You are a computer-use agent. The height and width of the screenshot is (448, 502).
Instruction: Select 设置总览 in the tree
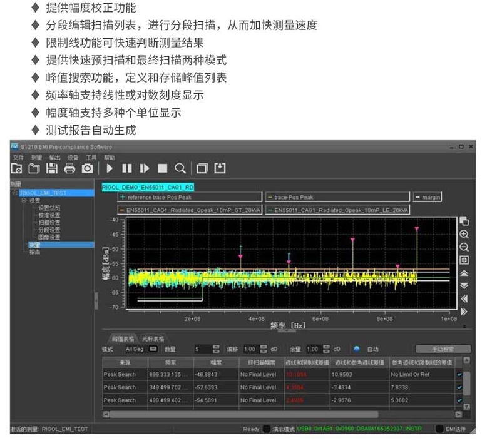49,208
